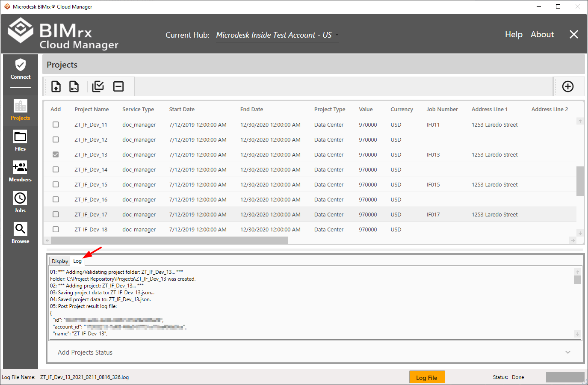588x385 pixels.
Task: Check the box for ZT_IF_Dev_16
Action: point(56,199)
